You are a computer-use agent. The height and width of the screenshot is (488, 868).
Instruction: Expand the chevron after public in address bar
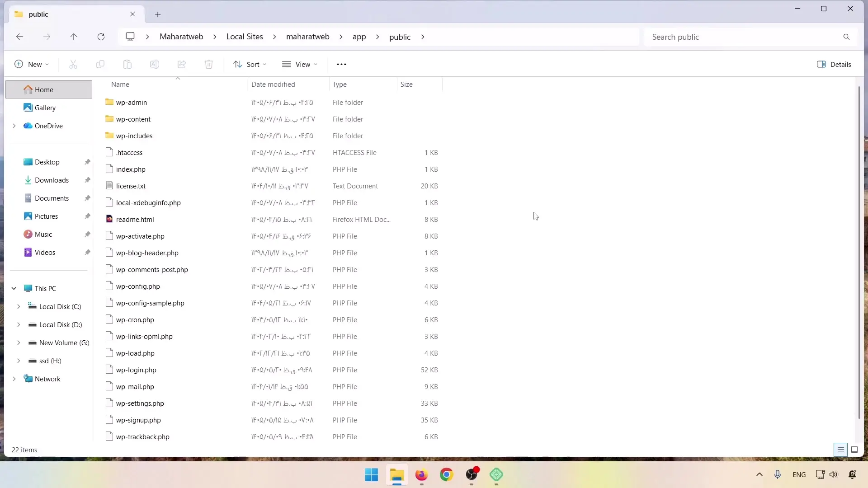[x=423, y=37]
